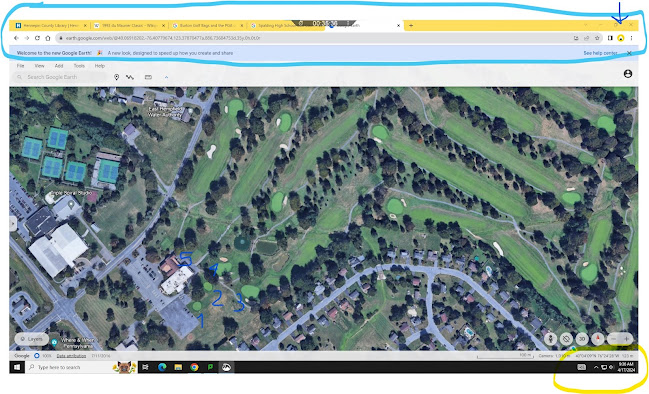Click the measure distance ruler icon
The height and width of the screenshot is (394, 649).
[x=148, y=77]
